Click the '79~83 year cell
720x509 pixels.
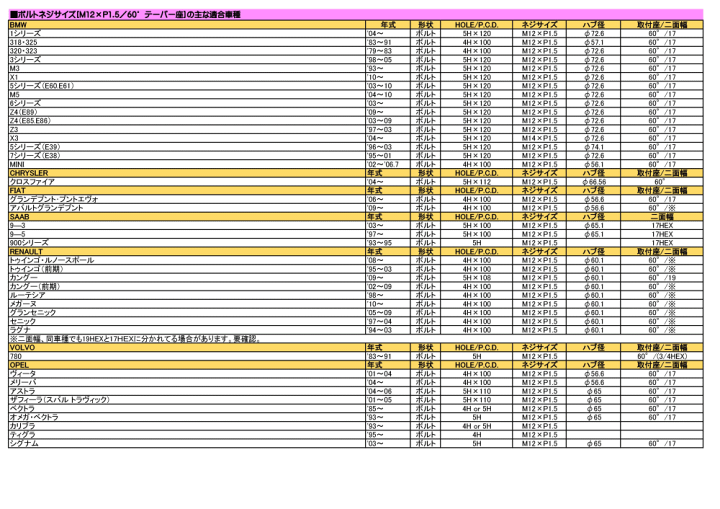388,51
